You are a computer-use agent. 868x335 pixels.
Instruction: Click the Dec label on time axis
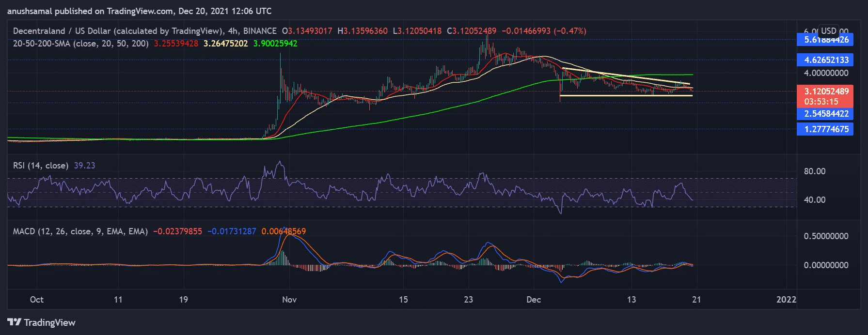(534, 300)
